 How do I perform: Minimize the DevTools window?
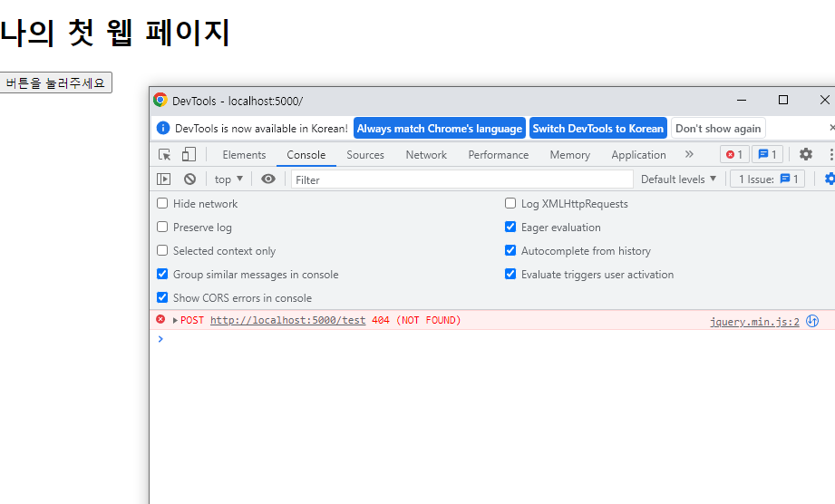[742, 100]
